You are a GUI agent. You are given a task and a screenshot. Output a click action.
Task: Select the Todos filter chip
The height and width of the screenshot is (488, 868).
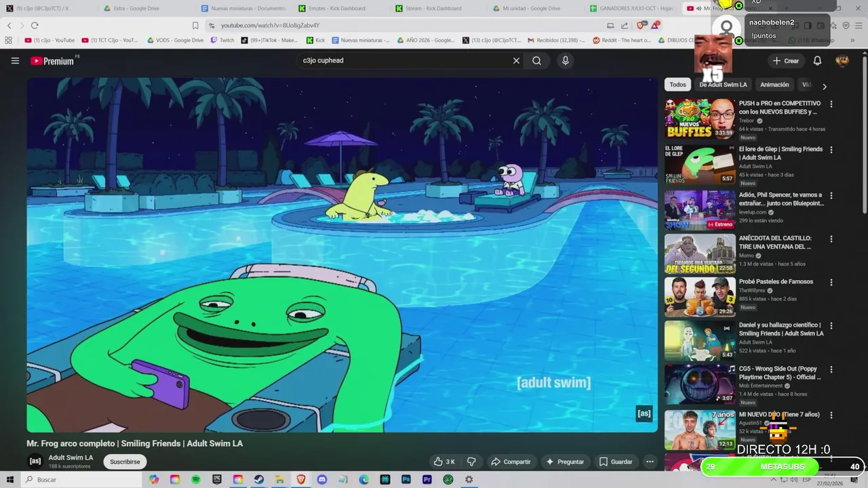click(678, 85)
